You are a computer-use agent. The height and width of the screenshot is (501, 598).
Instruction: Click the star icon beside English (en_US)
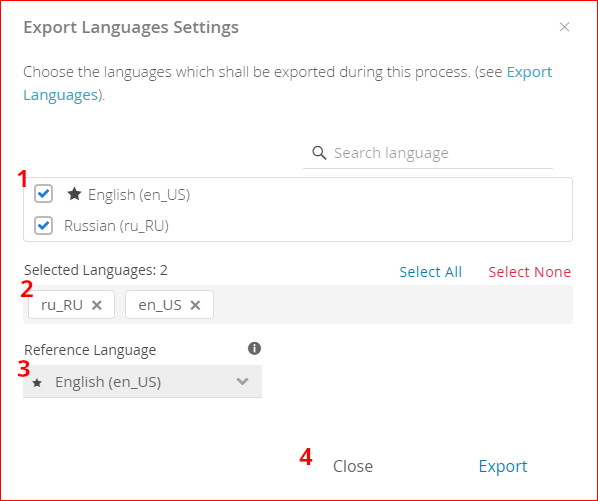pos(74,194)
